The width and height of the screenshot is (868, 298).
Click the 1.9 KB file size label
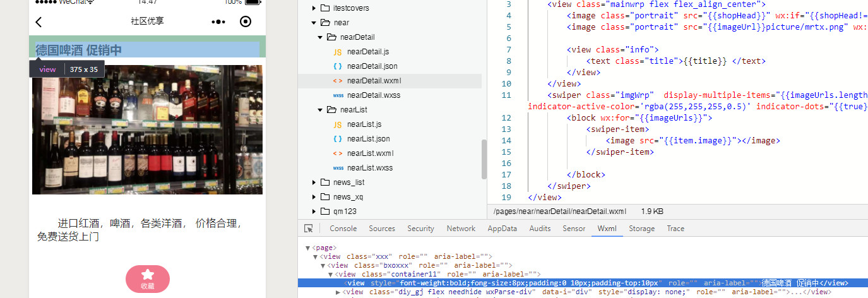[652, 211]
